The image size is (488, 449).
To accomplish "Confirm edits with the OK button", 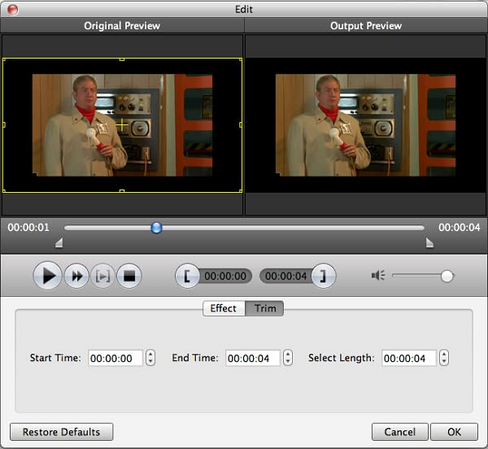I will coord(454,432).
